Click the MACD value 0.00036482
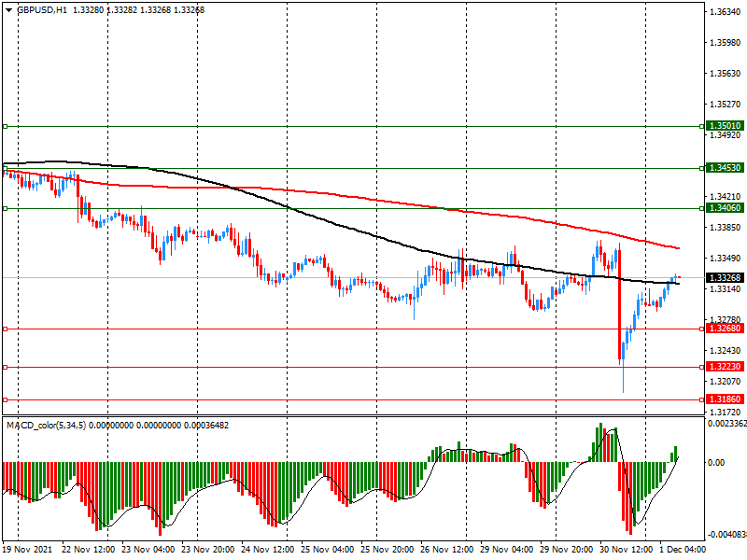Viewport: 747px width, 560px height. point(205,426)
